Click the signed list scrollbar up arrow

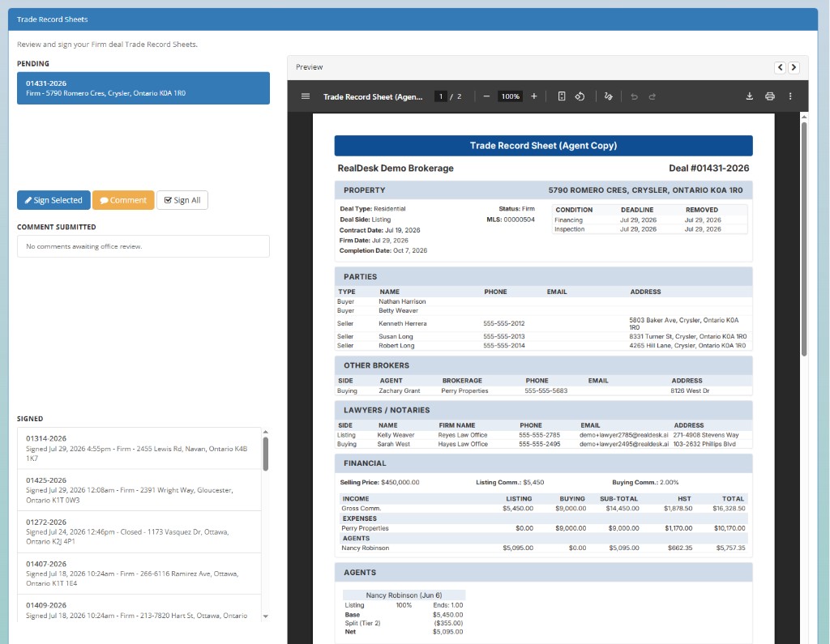click(x=266, y=432)
